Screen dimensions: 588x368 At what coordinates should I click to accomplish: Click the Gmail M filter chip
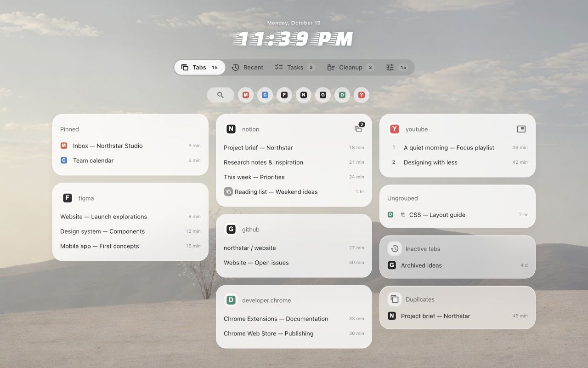tap(246, 95)
